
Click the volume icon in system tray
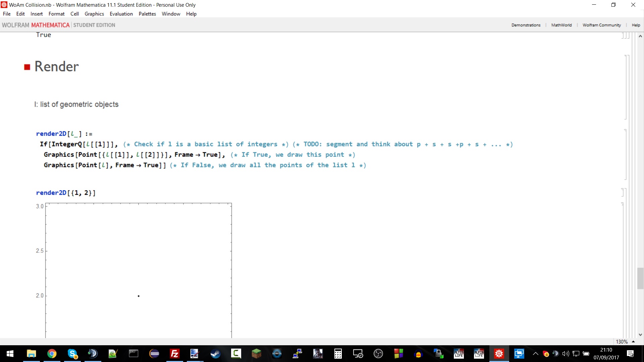click(566, 354)
